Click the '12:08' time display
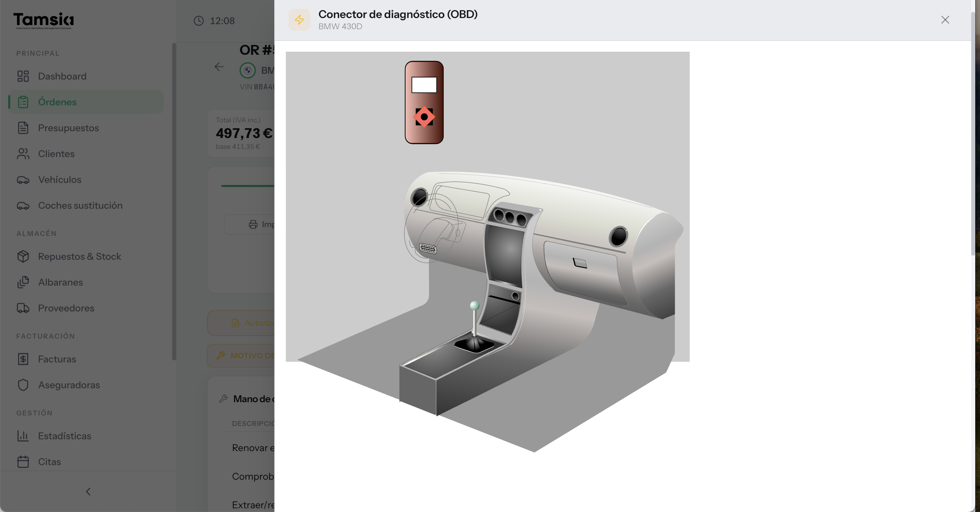 click(222, 20)
